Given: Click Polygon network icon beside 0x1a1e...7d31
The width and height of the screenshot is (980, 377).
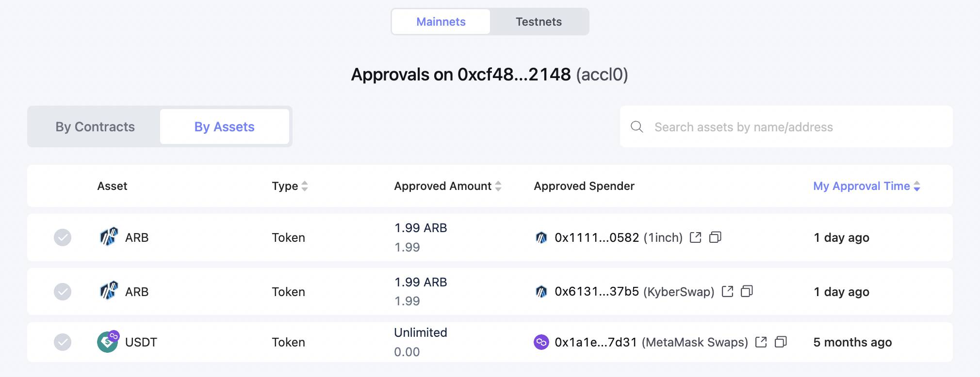Looking at the screenshot, I should coord(541,342).
